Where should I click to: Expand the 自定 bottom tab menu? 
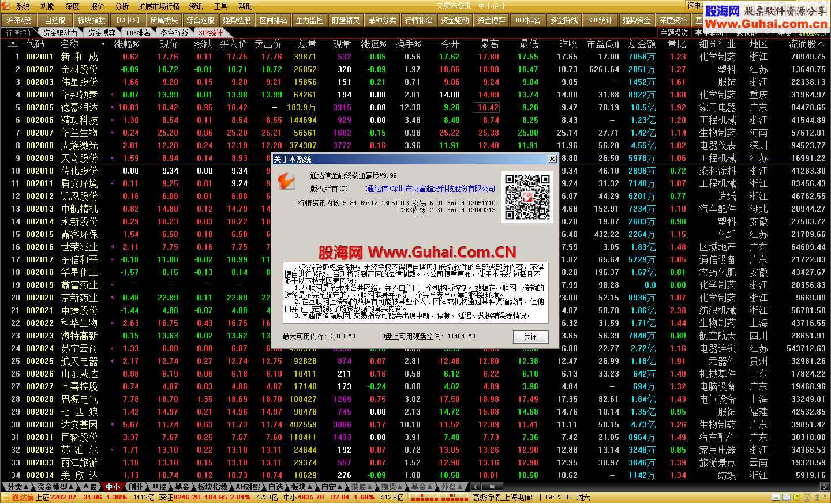(x=332, y=487)
